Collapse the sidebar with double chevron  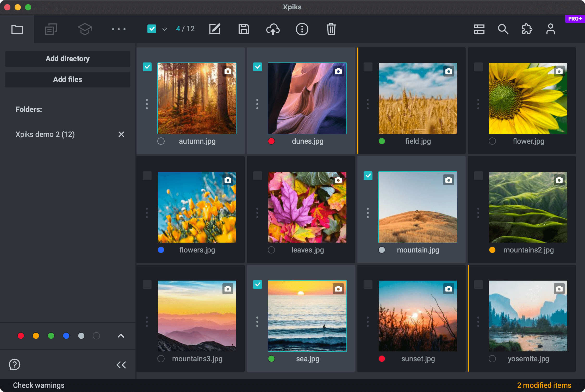point(121,365)
